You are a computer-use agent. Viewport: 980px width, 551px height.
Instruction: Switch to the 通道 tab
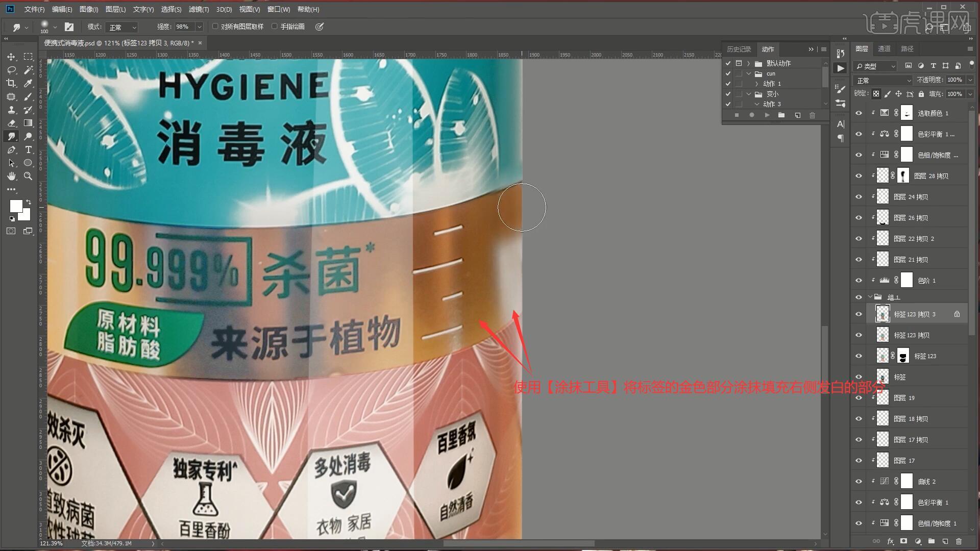[884, 48]
